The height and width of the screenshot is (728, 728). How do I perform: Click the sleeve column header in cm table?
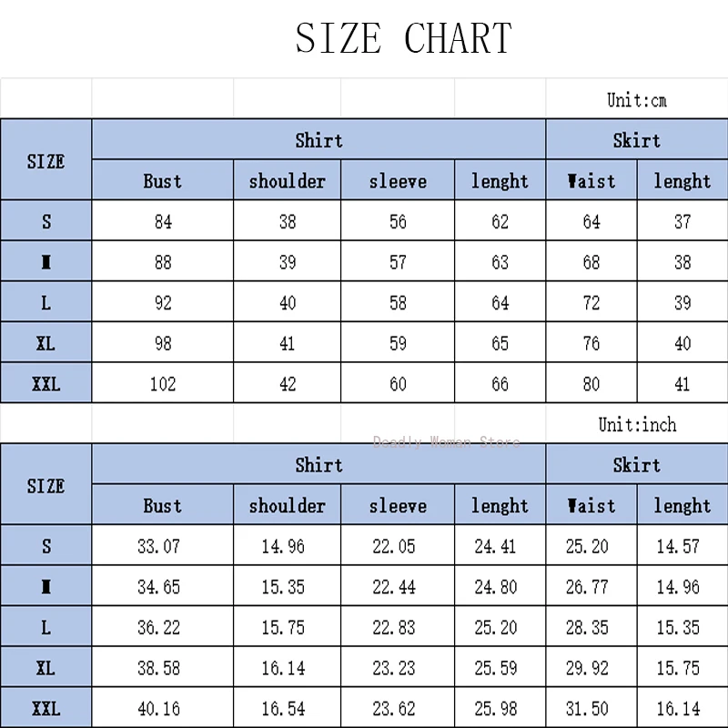pos(398,180)
